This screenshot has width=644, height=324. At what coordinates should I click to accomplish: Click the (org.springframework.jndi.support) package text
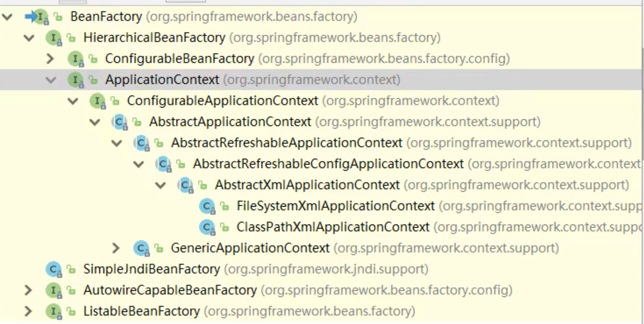(326, 269)
